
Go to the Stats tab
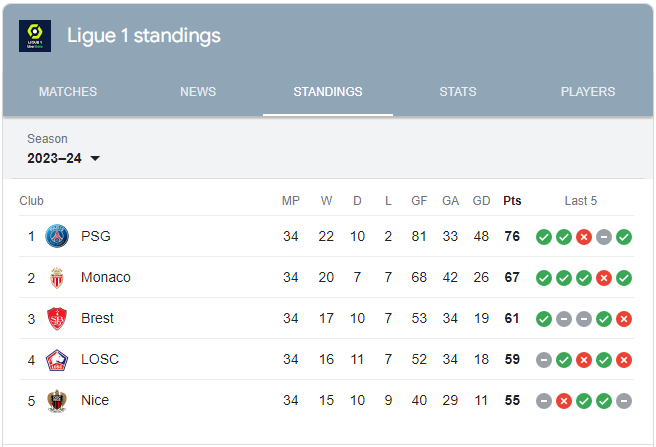point(458,92)
